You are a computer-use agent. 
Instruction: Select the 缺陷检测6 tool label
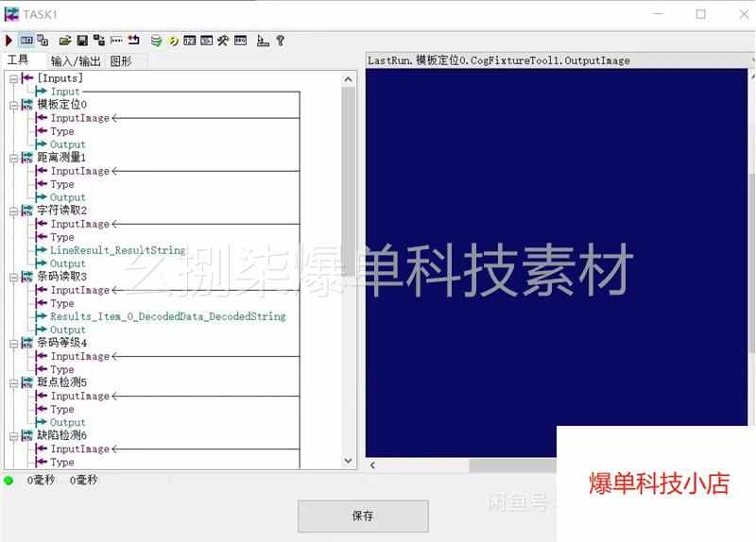click(62, 435)
